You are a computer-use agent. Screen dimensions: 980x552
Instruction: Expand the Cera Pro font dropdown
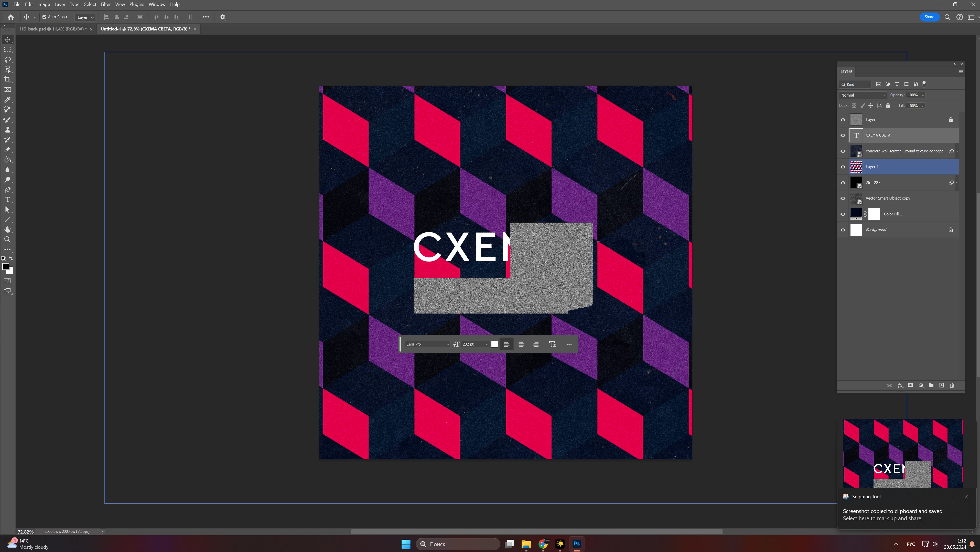tap(447, 344)
